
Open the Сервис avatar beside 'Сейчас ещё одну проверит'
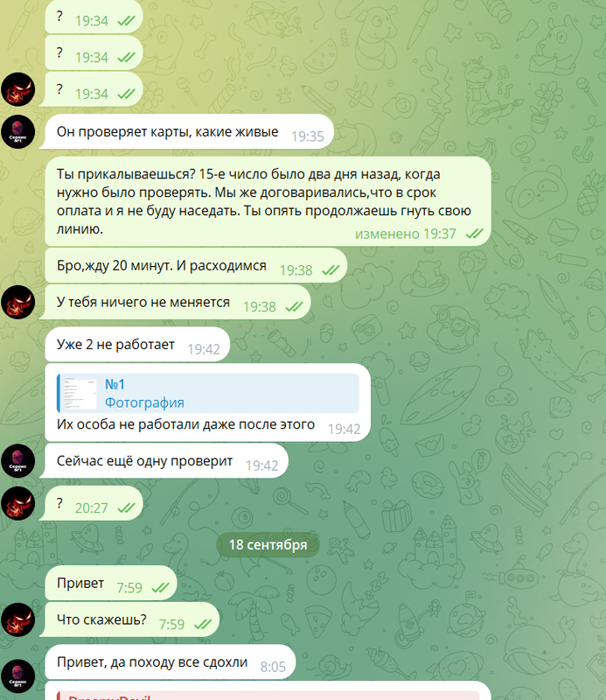17,461
